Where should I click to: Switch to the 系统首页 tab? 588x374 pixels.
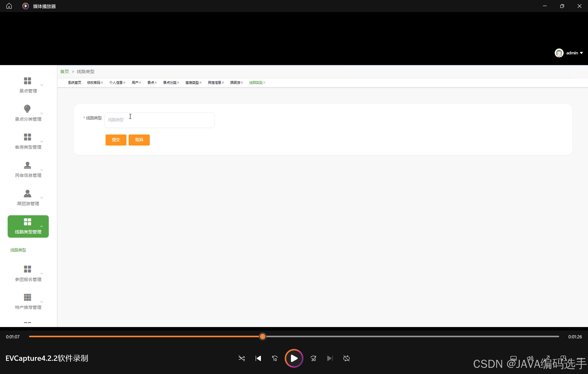[x=74, y=83]
